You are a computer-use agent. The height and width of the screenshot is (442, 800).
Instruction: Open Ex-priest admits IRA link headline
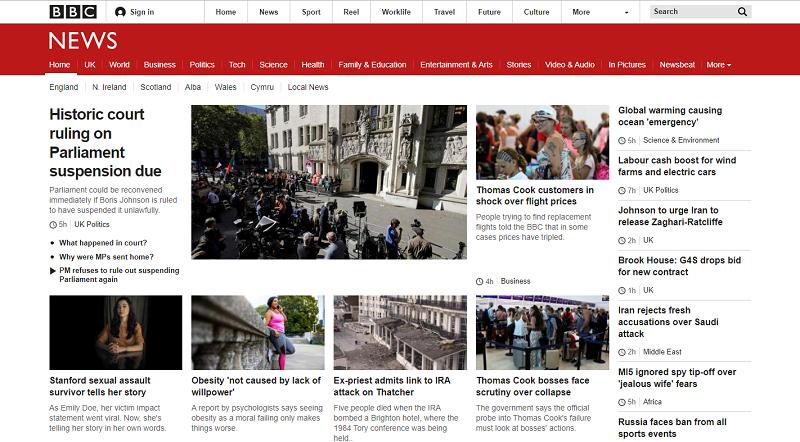pos(392,386)
